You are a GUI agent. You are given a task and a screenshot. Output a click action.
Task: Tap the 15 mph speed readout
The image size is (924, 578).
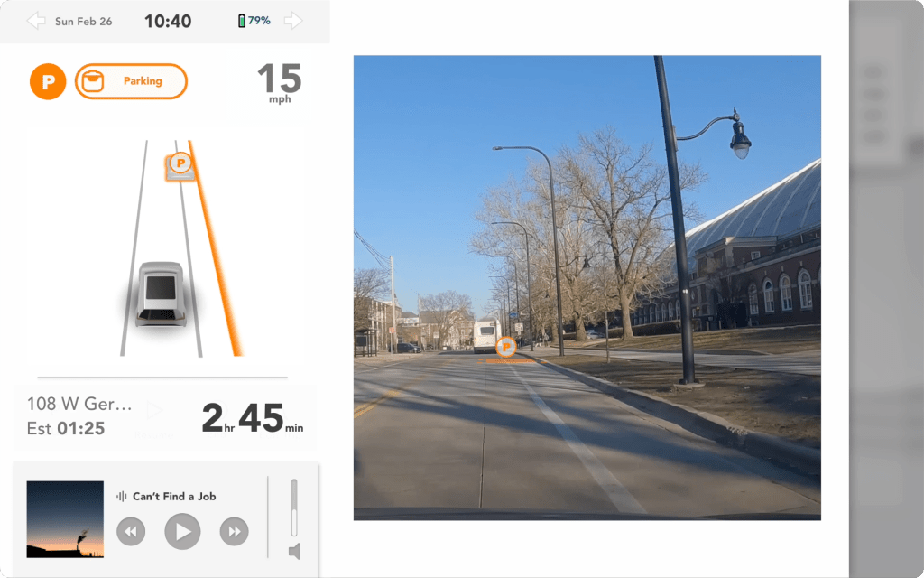(280, 82)
